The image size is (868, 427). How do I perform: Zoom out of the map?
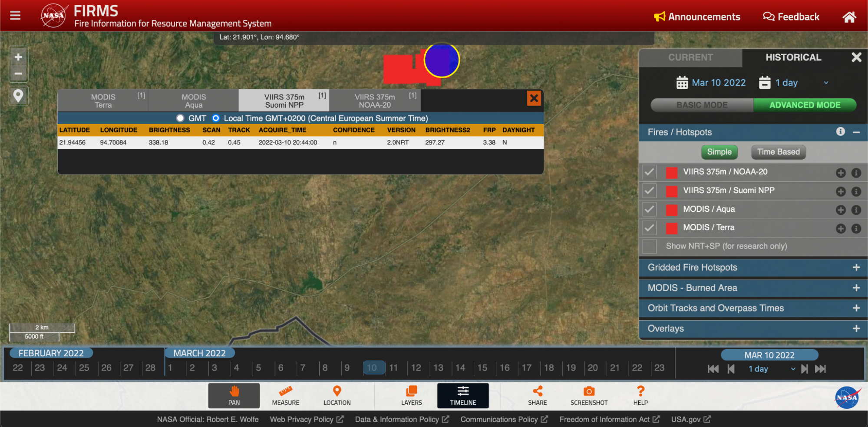[18, 73]
